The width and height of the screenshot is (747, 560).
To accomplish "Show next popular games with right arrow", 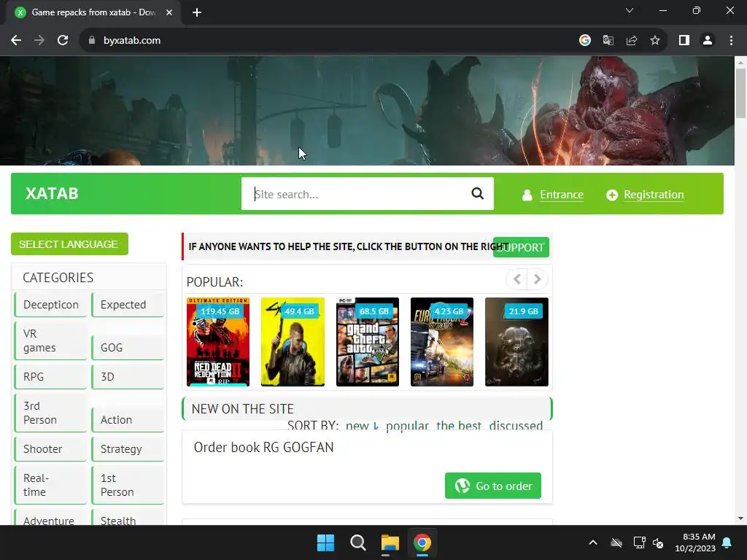I will pos(538,279).
